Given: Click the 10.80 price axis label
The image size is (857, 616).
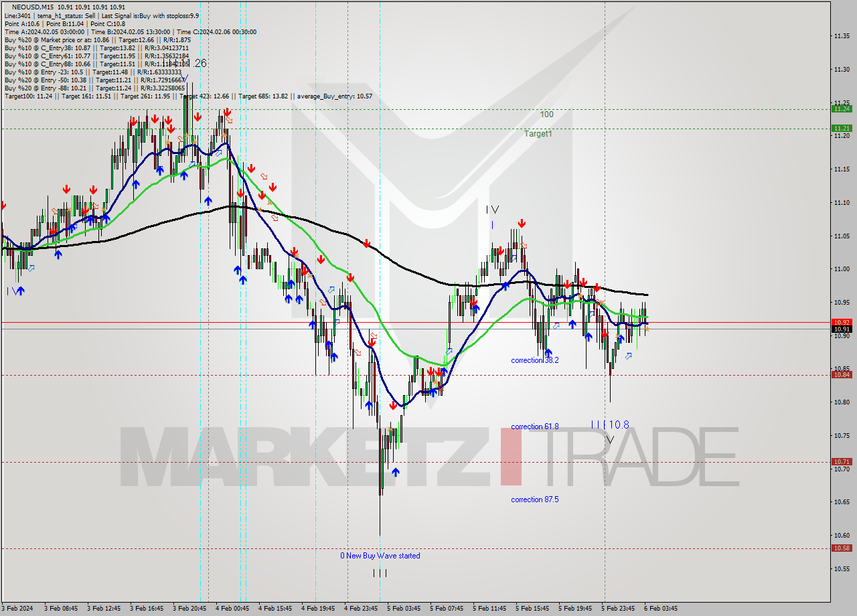Looking at the screenshot, I should (842, 402).
